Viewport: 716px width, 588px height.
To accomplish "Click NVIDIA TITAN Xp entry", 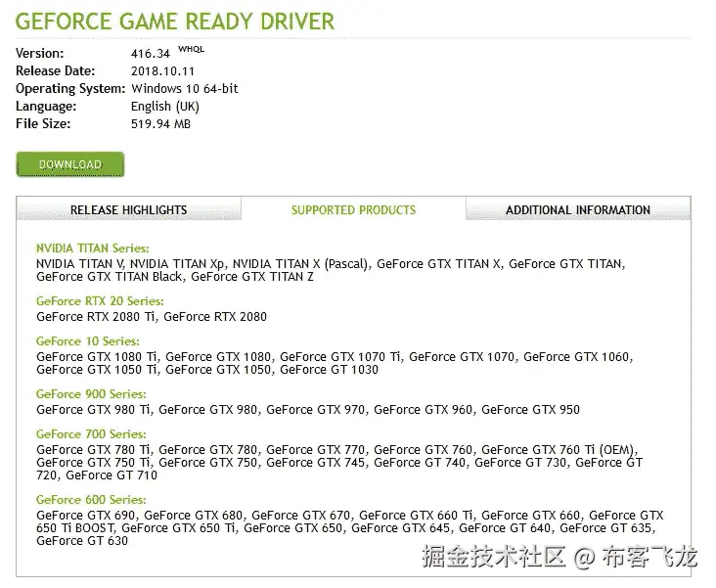I will 177,264.
